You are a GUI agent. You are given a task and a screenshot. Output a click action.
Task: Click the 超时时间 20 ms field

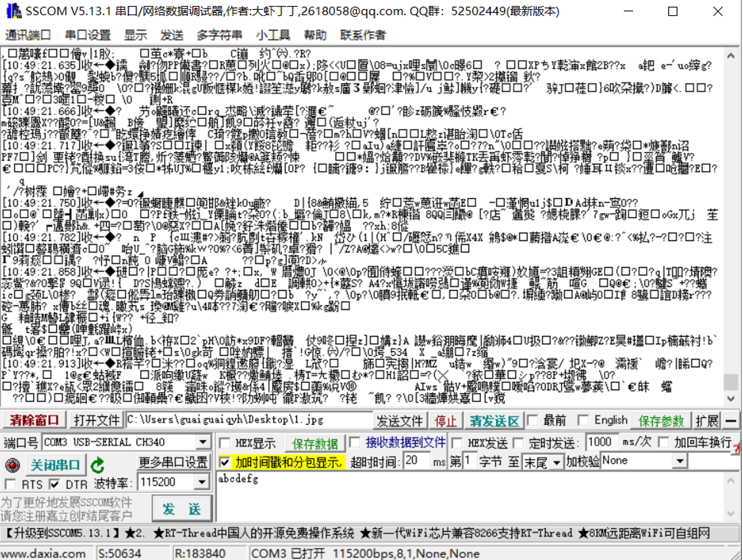click(x=416, y=461)
